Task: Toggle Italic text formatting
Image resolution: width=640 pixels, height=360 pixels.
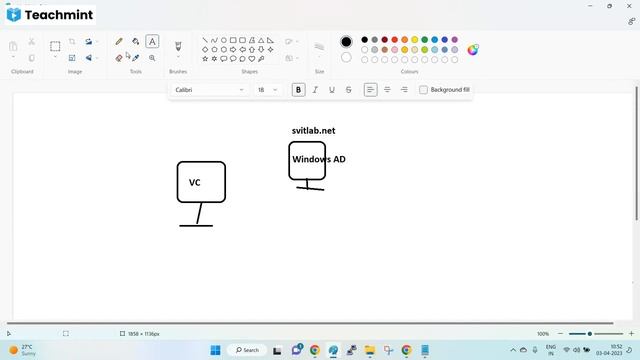Action: pyautogui.click(x=315, y=90)
